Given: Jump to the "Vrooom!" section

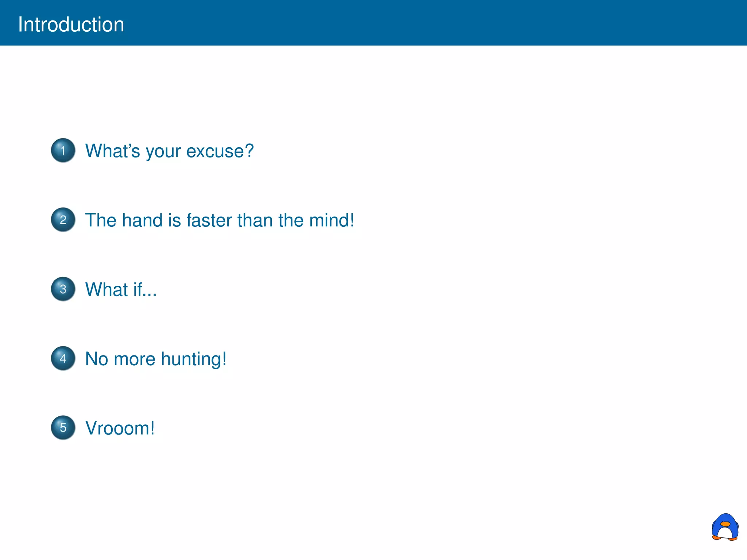Looking at the screenshot, I should click(120, 428).
